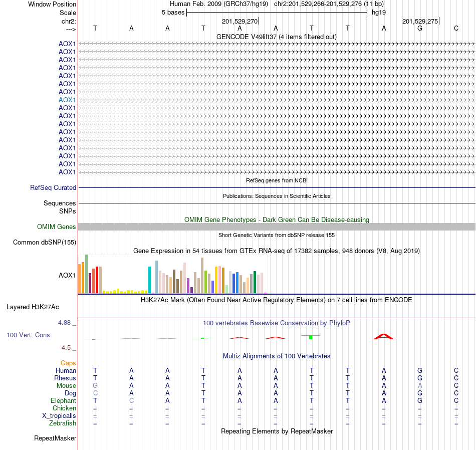
Task: Select the Mouse alignment row label
Action: (x=66, y=386)
